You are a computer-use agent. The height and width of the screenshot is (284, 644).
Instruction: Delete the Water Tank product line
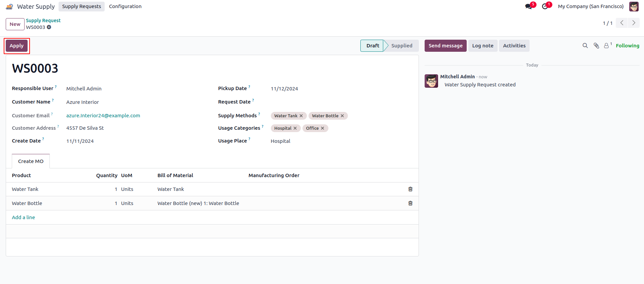tap(410, 189)
